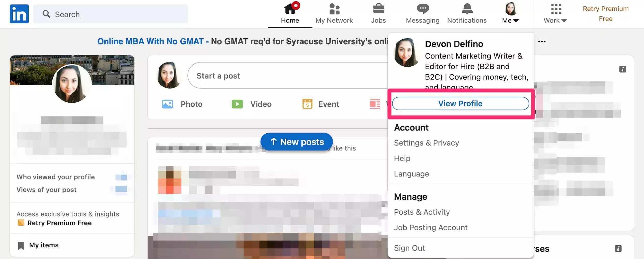
Task: Open Notifications from the nav bar
Action: pos(467,13)
